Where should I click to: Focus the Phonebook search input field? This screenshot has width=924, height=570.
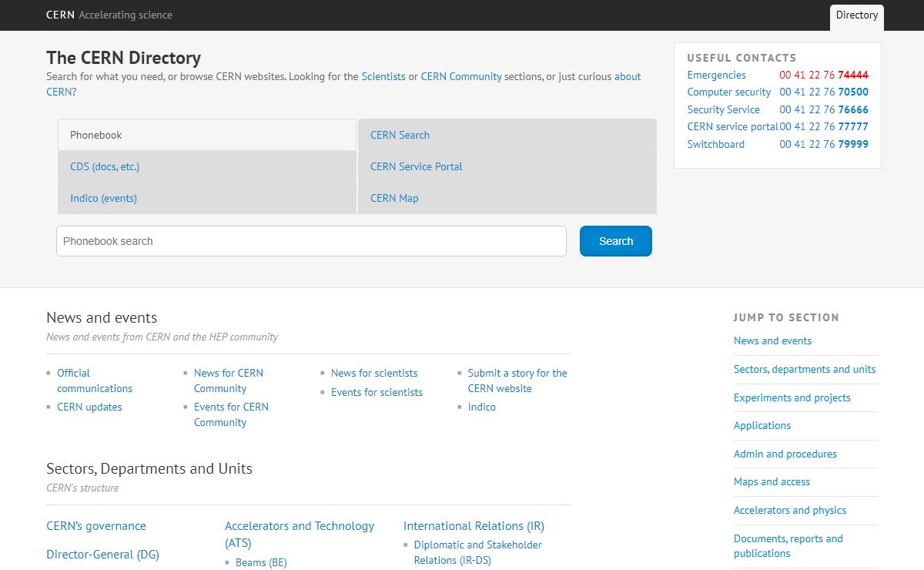pos(311,241)
